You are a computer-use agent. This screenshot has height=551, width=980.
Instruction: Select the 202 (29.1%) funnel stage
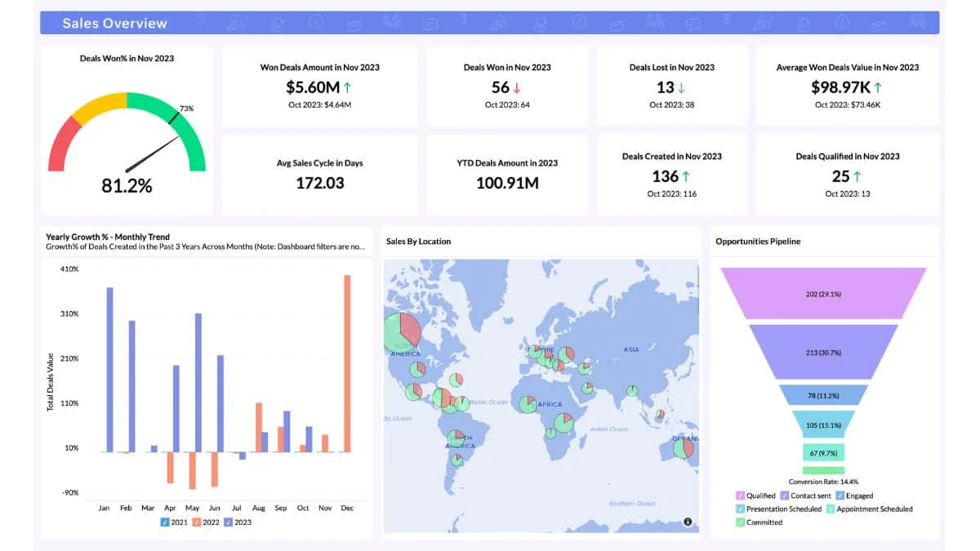tap(823, 293)
